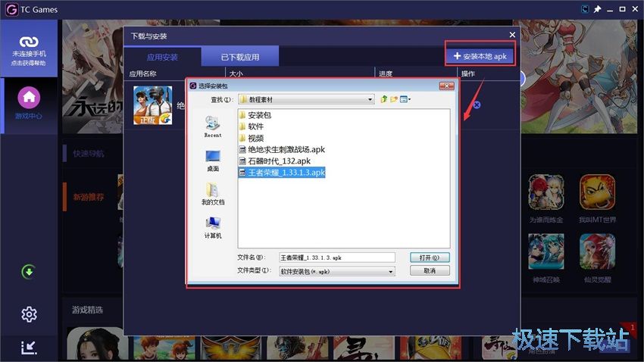Click the collapse arrow icon at sidebar bottom

click(29, 348)
